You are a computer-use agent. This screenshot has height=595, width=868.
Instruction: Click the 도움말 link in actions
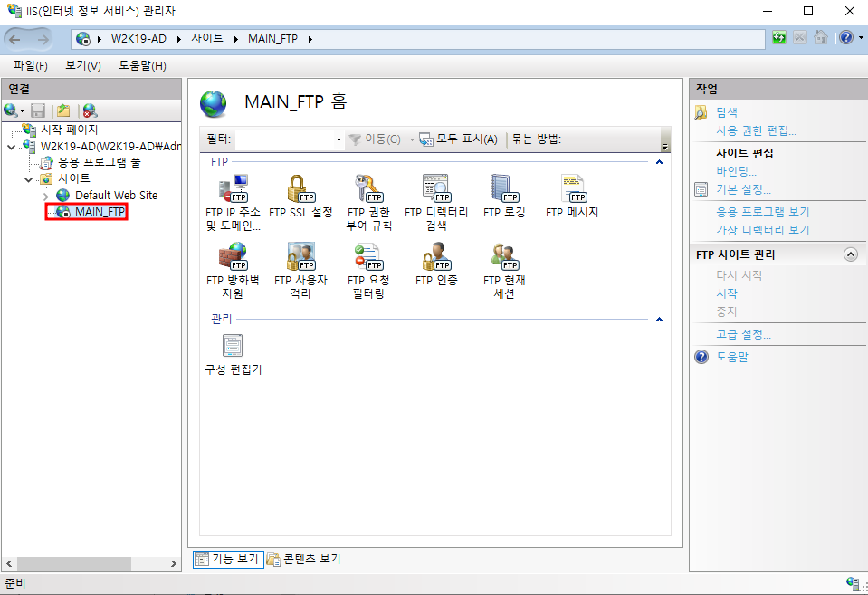732,357
